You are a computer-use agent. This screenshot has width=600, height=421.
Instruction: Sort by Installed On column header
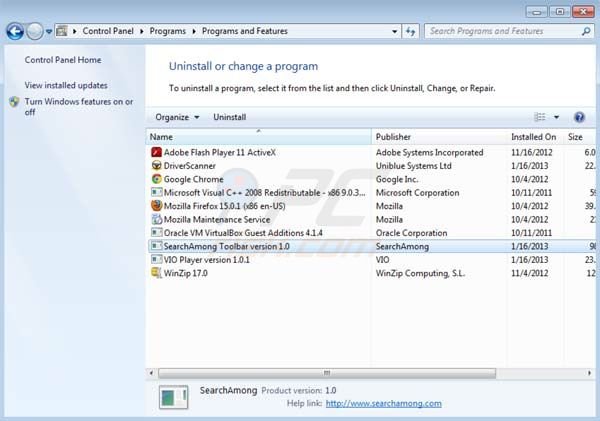[x=534, y=136]
